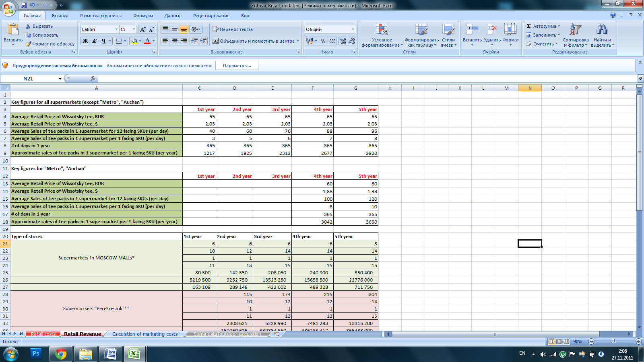Image resolution: width=644 pixels, height=362 pixels.
Task: Open Форматировать как таблицу gallery
Action: 421,35
